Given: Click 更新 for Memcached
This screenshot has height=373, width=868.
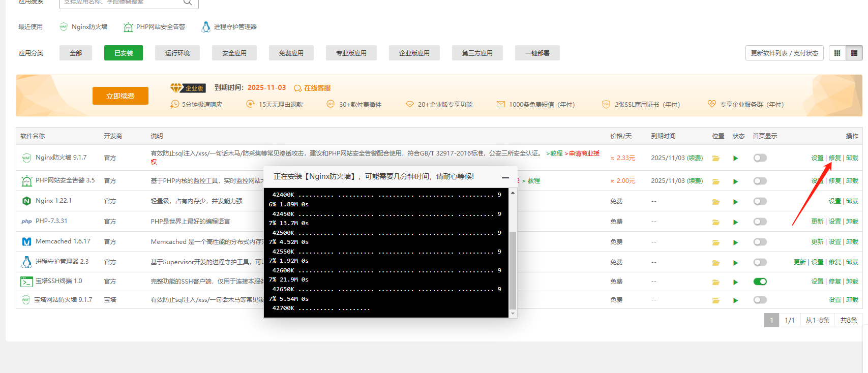Looking at the screenshot, I should coord(817,242).
